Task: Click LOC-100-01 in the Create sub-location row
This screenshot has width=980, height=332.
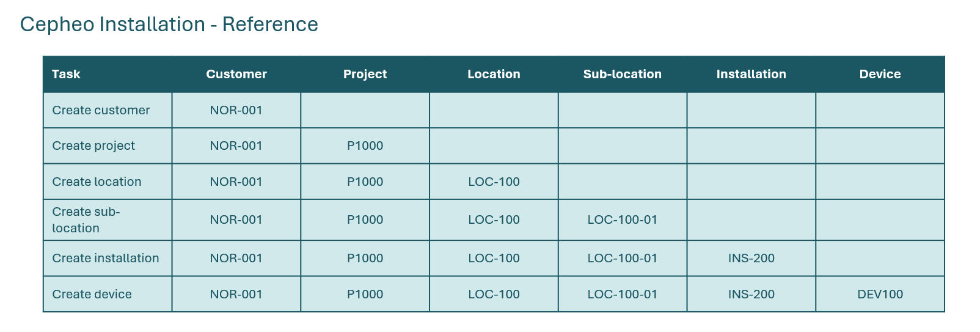Action: (622, 219)
